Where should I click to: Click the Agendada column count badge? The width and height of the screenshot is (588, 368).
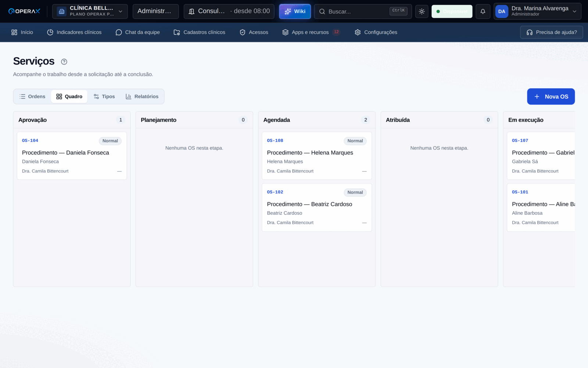366,120
